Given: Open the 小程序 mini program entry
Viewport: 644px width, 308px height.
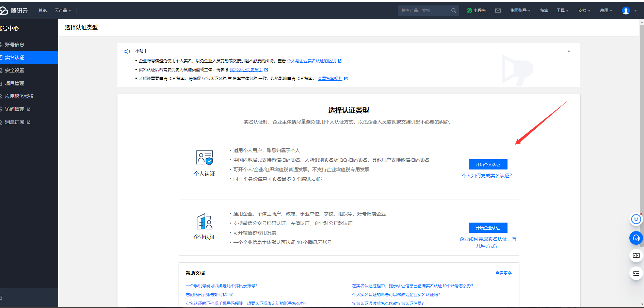Looking at the screenshot, I should click(x=476, y=11).
